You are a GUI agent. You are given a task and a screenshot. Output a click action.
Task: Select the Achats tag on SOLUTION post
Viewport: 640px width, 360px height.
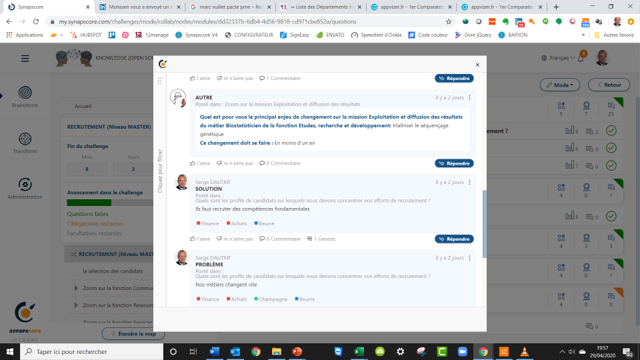237,224
